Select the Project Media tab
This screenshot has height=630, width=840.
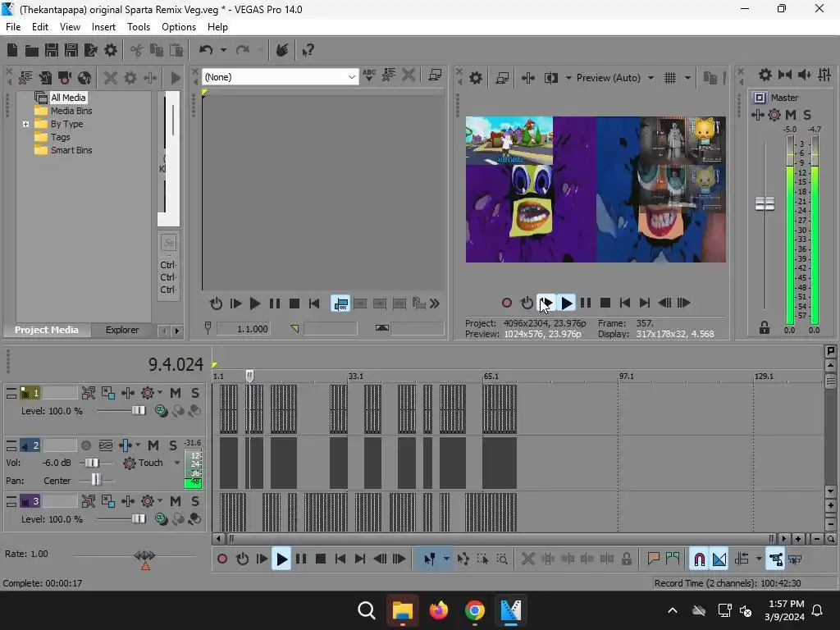coord(47,330)
